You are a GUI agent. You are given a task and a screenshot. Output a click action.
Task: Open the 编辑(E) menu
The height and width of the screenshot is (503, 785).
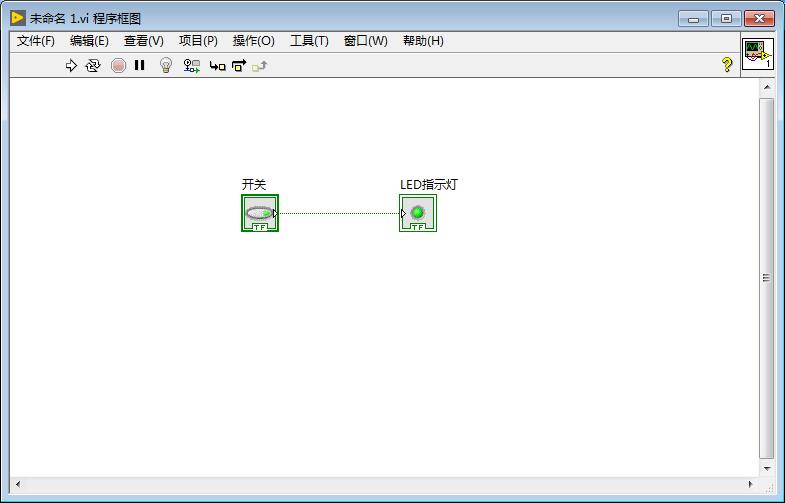[89, 41]
